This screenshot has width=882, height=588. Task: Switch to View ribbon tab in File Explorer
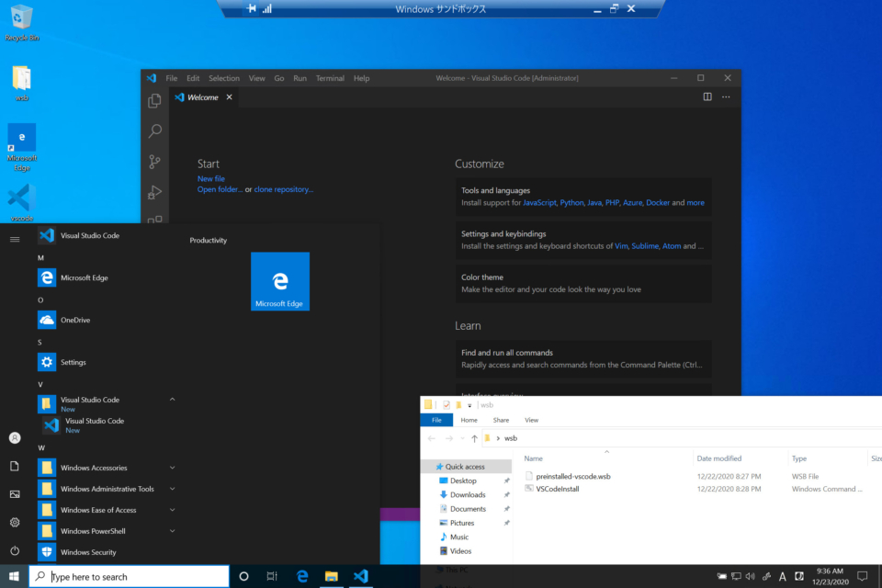tap(531, 420)
